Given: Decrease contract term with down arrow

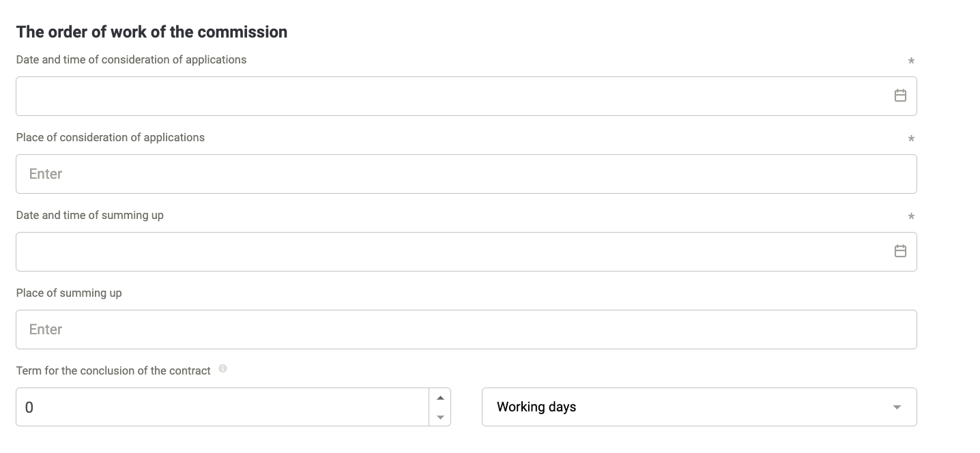Looking at the screenshot, I should [x=440, y=417].
